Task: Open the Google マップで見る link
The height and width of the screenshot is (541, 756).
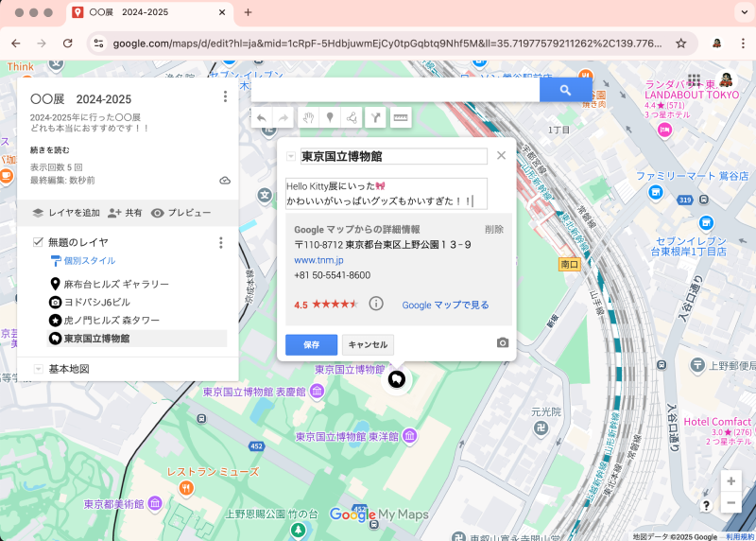Action: click(x=445, y=305)
